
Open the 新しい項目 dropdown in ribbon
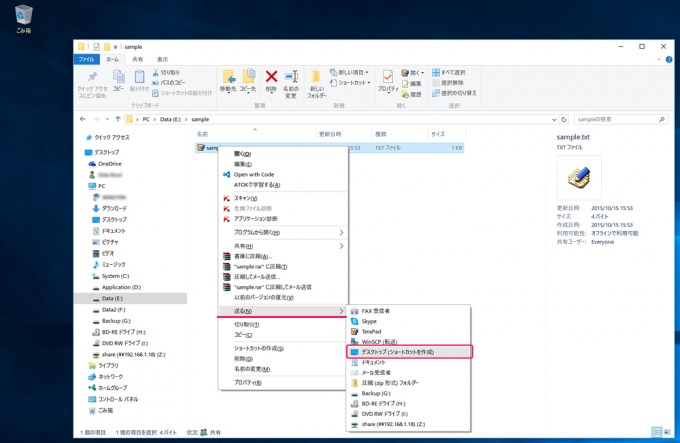point(349,72)
